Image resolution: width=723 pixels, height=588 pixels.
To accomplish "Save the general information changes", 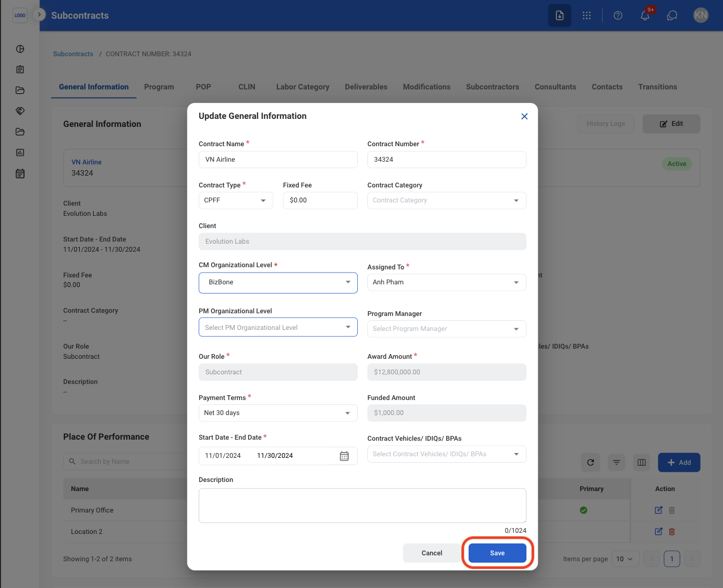I will tap(498, 553).
